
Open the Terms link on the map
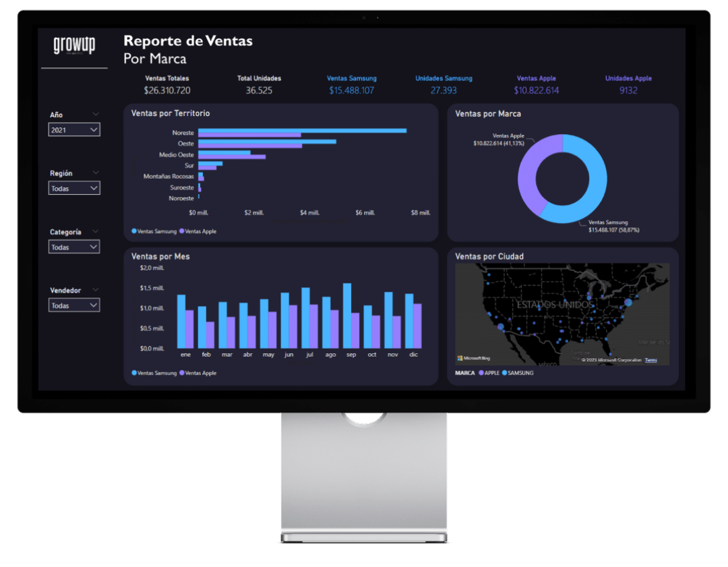coord(651,360)
